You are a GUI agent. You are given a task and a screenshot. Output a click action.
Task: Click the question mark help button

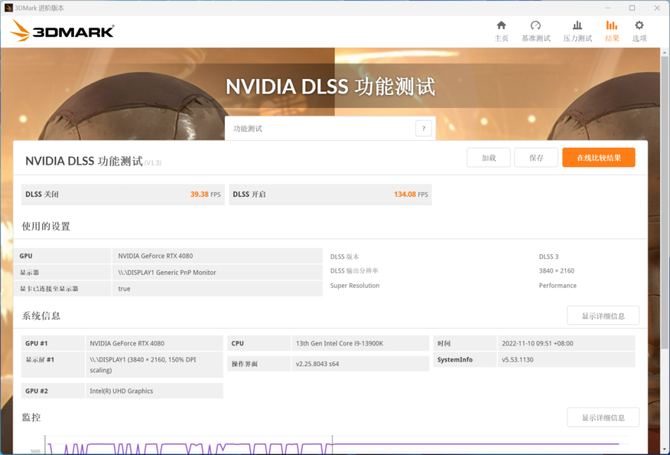pos(424,129)
